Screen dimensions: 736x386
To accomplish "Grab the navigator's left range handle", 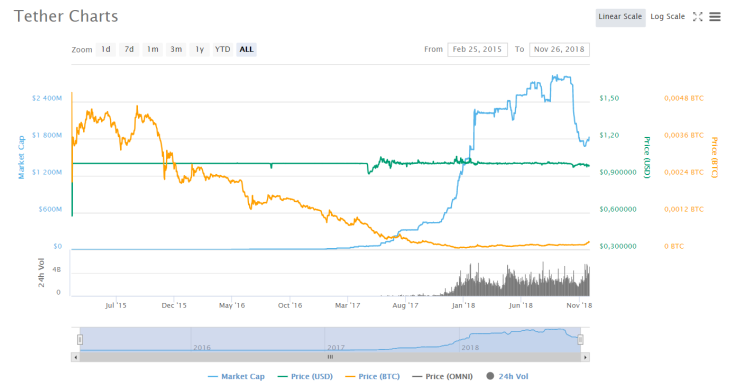I will point(80,339).
